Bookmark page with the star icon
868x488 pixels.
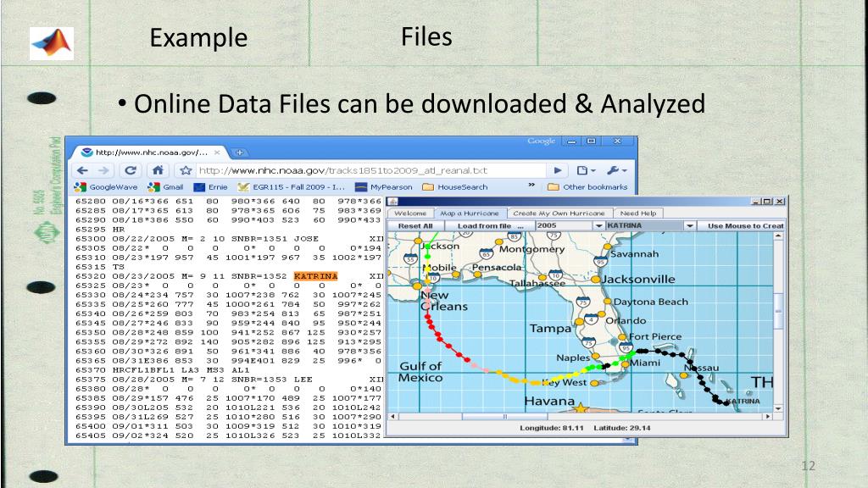186,170
